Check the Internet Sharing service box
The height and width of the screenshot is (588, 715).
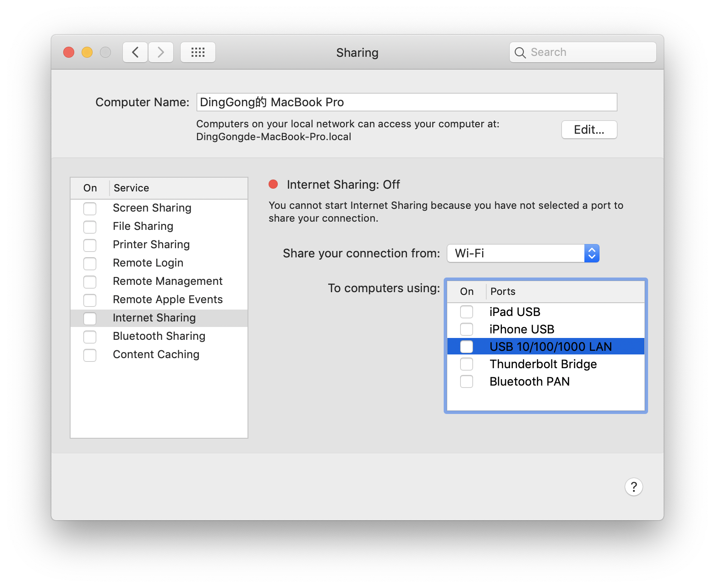coord(90,318)
